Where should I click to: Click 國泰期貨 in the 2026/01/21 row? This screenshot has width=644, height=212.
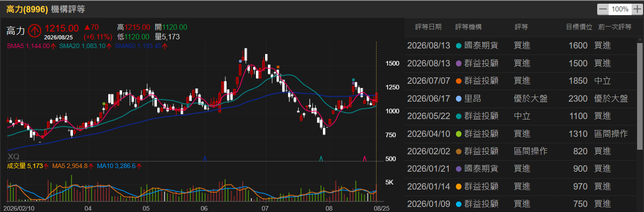pyautogui.click(x=481, y=169)
